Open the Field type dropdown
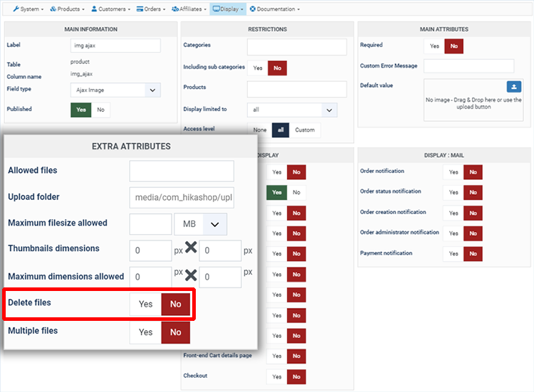The image size is (534, 392). [x=115, y=90]
